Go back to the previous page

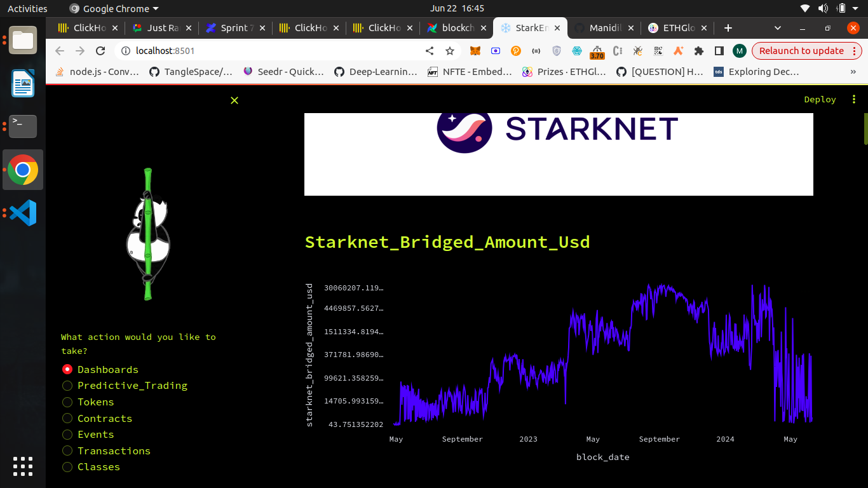click(59, 51)
